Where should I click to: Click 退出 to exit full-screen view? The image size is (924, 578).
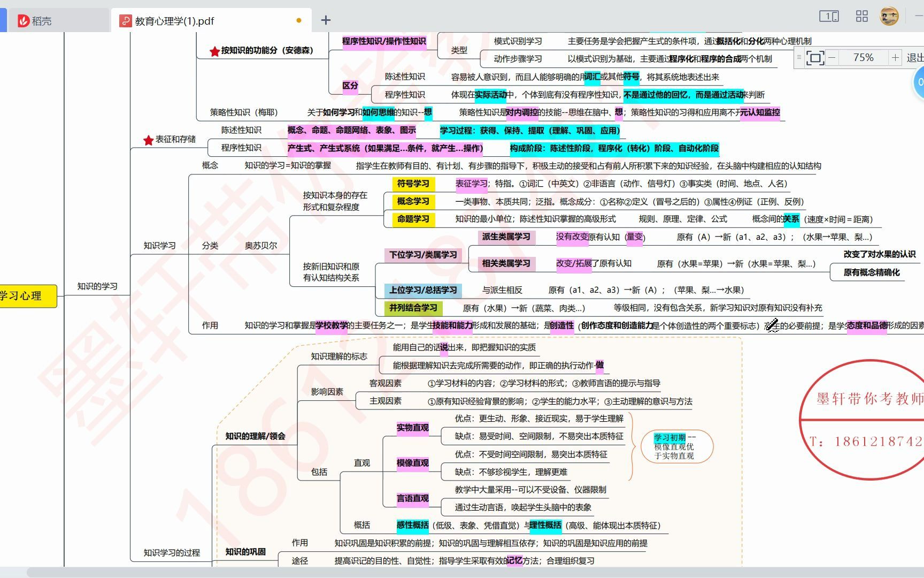(915, 57)
